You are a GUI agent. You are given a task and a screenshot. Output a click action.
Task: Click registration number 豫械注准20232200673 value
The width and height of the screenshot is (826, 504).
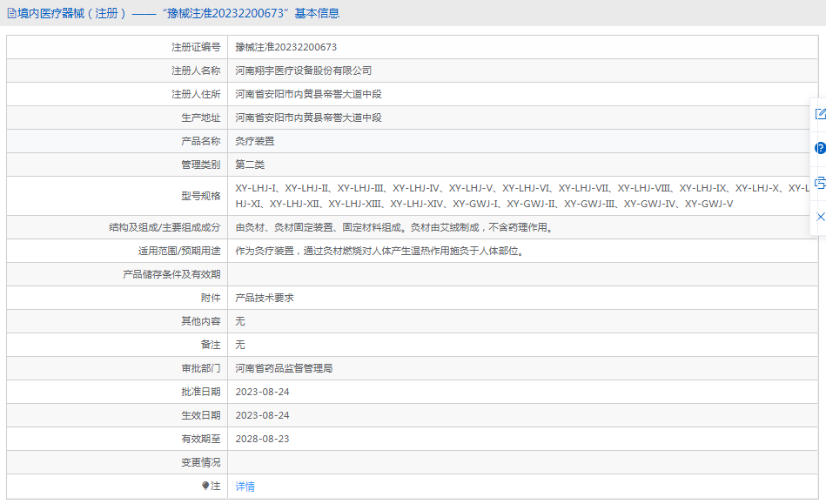(x=286, y=47)
